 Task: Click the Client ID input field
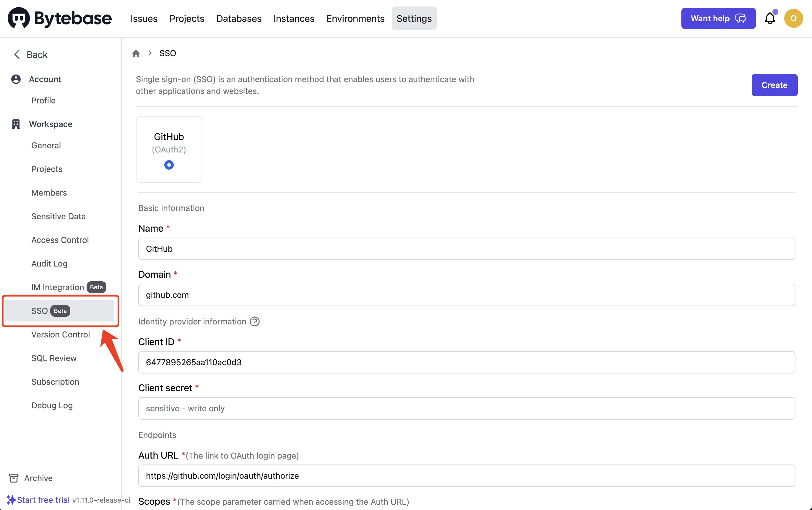coord(467,362)
